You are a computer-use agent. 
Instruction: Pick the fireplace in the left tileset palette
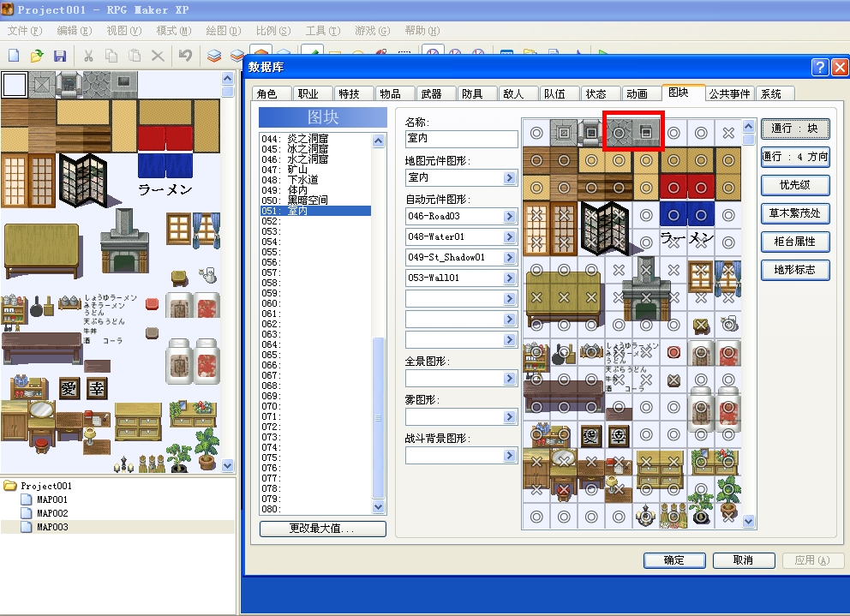pos(125,242)
